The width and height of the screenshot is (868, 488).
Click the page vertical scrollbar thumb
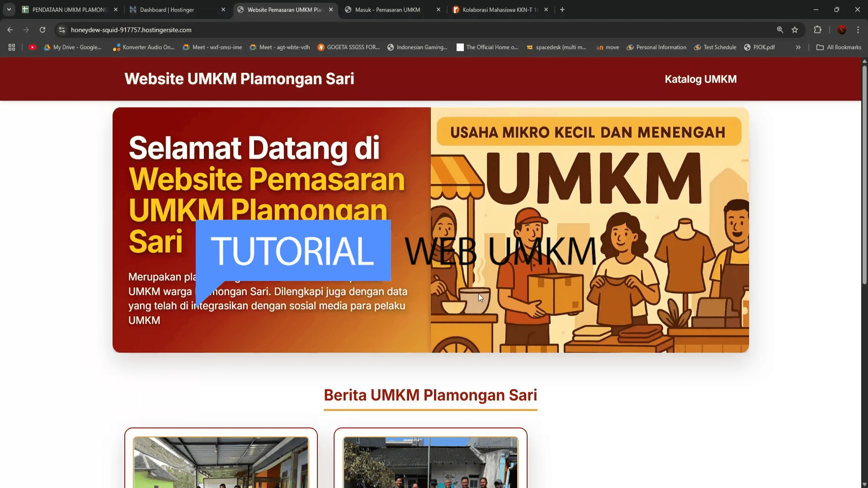pyautogui.click(x=864, y=175)
